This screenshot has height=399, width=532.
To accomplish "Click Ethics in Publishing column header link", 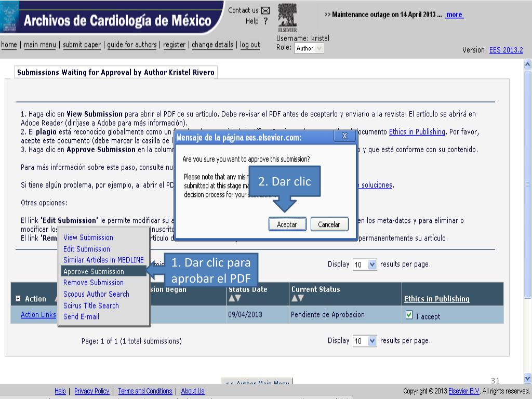I will [436, 299].
